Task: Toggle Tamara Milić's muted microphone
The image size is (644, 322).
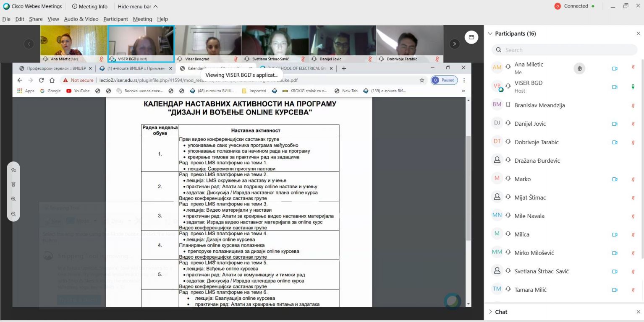Action: (x=633, y=290)
